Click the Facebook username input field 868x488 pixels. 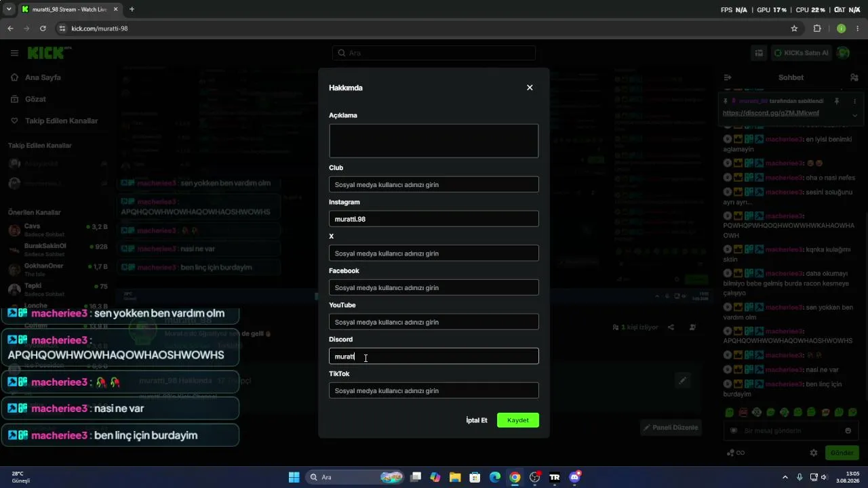(x=434, y=287)
